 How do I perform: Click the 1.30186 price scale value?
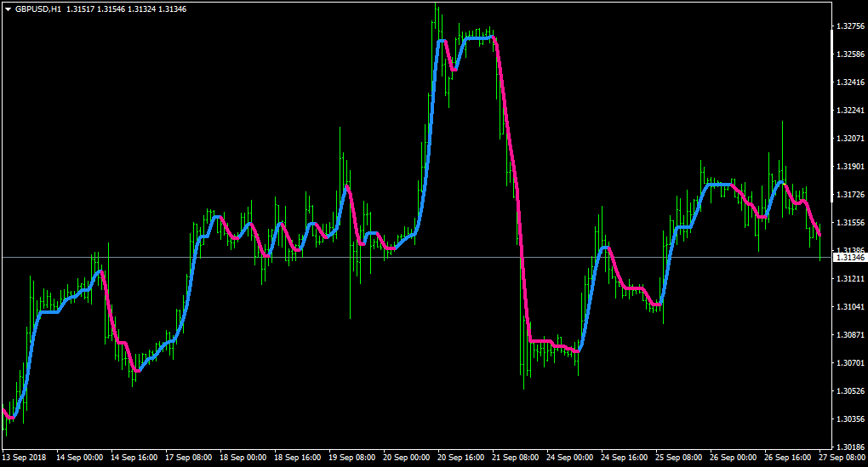click(850, 447)
